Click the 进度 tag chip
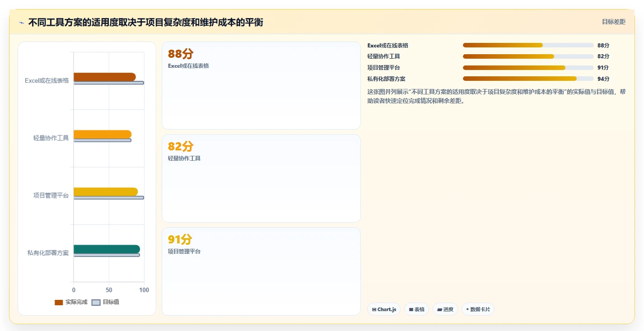644x331 pixels. point(445,309)
